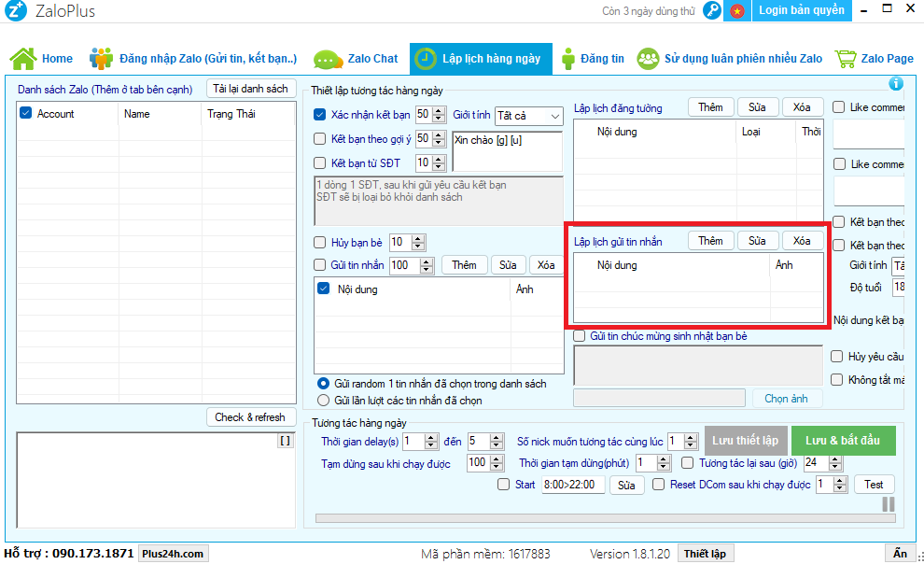Switch to Zalo Chat tab

click(x=356, y=58)
